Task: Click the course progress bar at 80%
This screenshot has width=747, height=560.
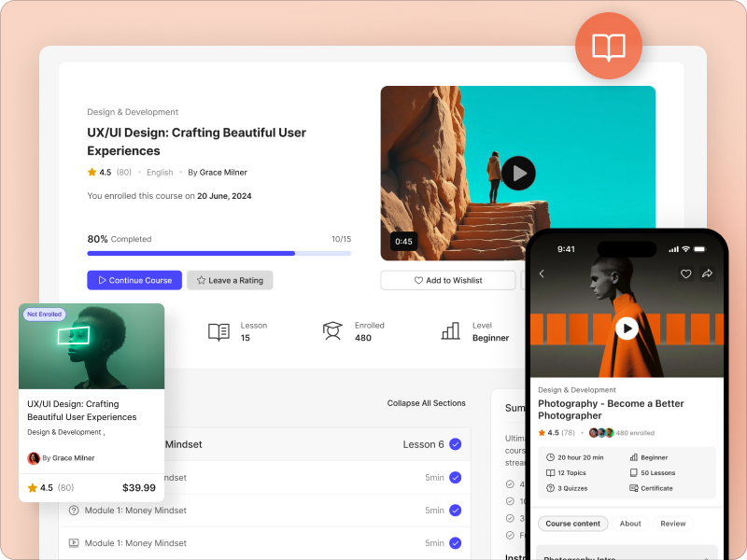Action: tap(219, 253)
